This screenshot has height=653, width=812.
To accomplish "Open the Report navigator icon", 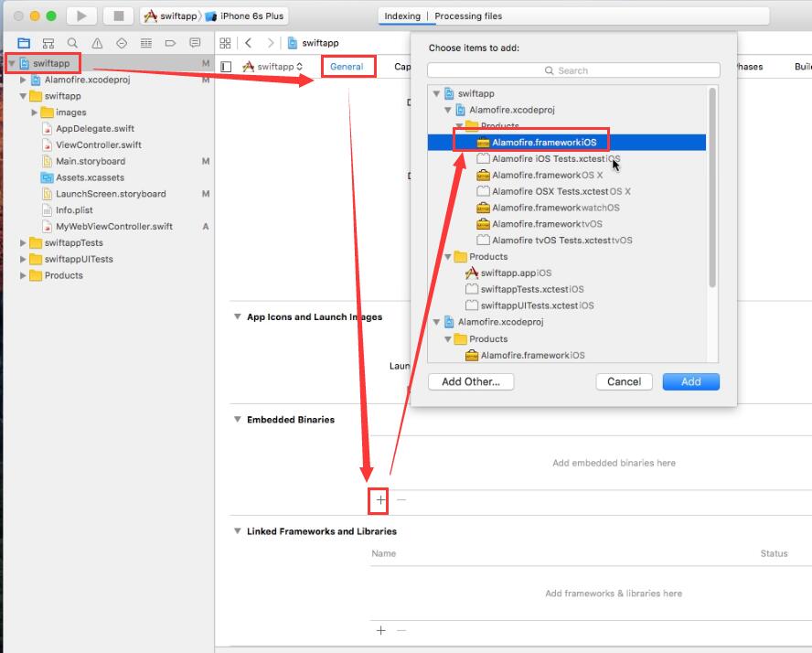I will click(195, 43).
